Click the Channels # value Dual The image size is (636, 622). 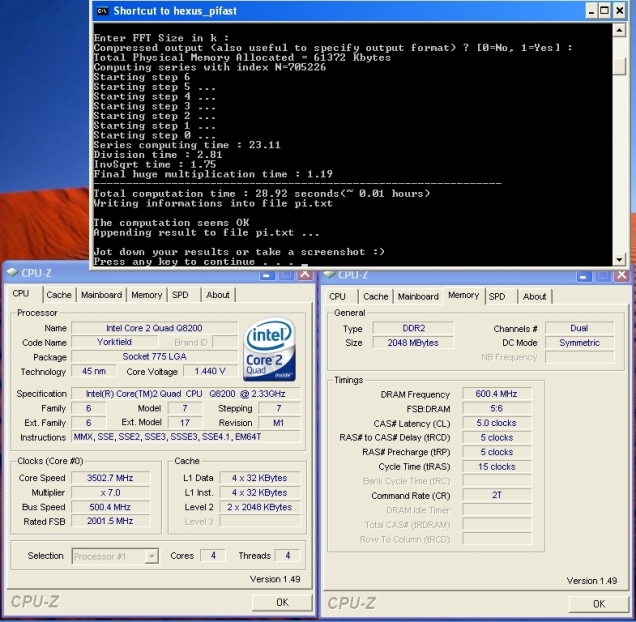(x=580, y=328)
